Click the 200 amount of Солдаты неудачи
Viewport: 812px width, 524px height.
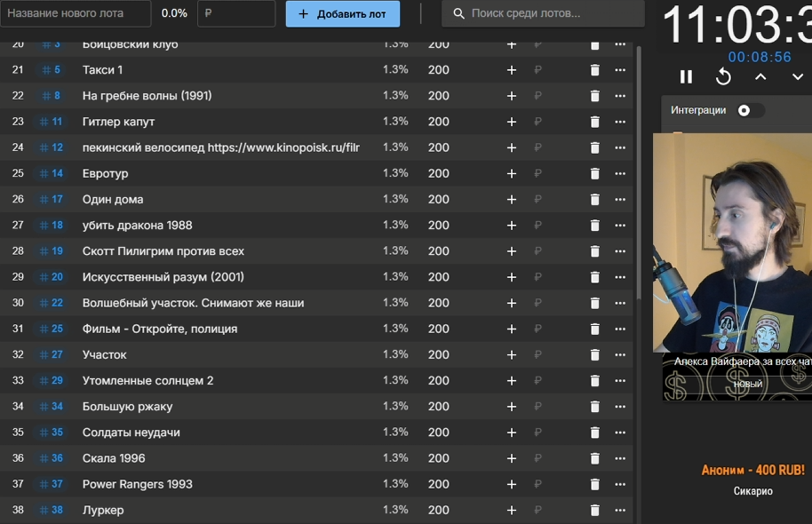439,433
